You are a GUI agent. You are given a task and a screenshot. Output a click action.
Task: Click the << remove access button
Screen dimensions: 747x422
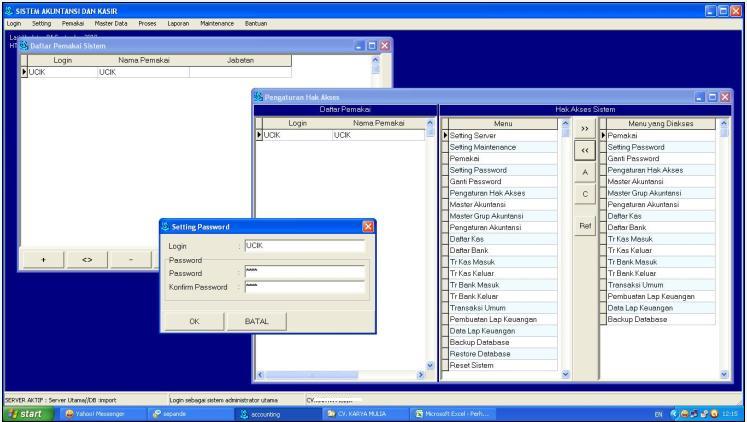(587, 151)
